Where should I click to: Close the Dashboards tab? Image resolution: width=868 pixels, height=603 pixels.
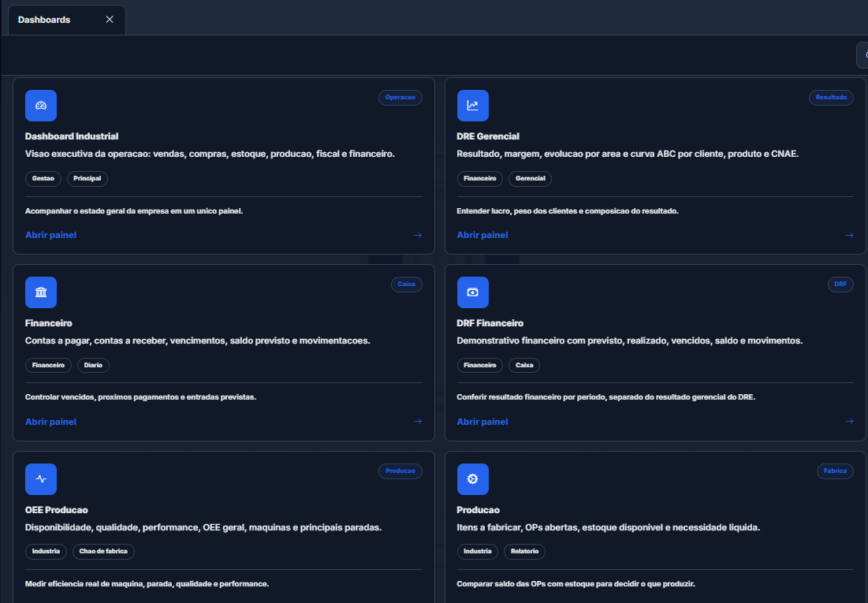tap(110, 20)
